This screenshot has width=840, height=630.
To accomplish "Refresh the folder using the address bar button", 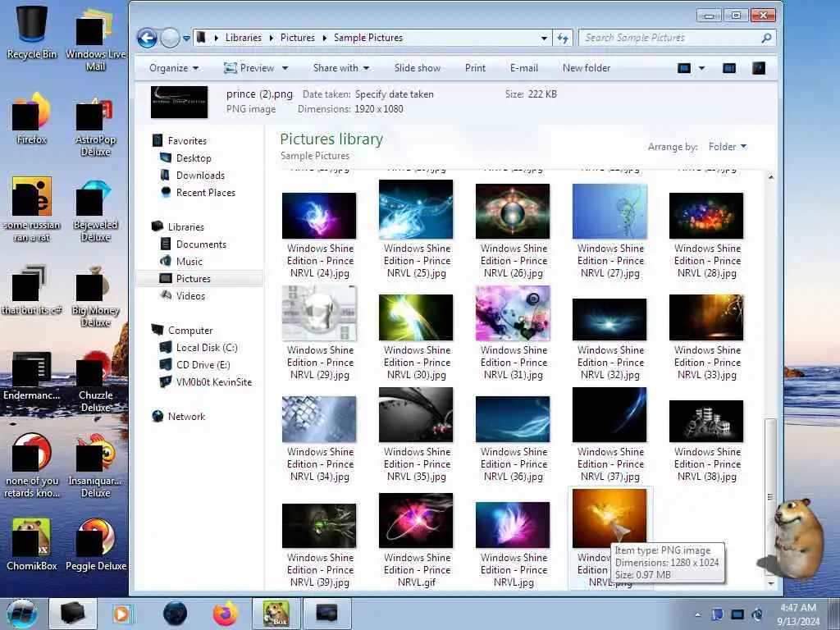I will pos(563,38).
